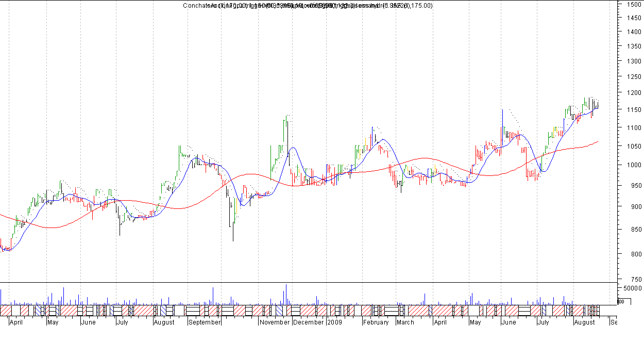Viewport: 644px width, 341px height.
Task: Select the 1400 price level label
Action: coord(633,31)
